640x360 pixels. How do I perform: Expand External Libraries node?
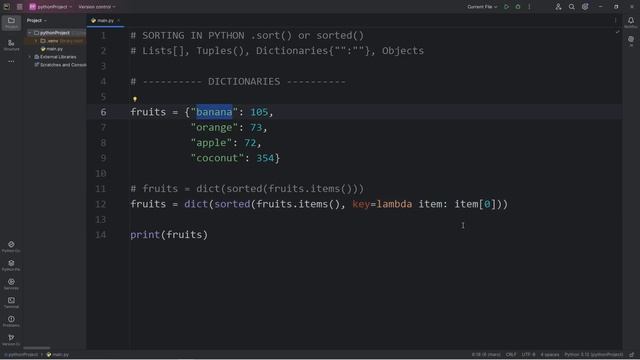[30, 57]
